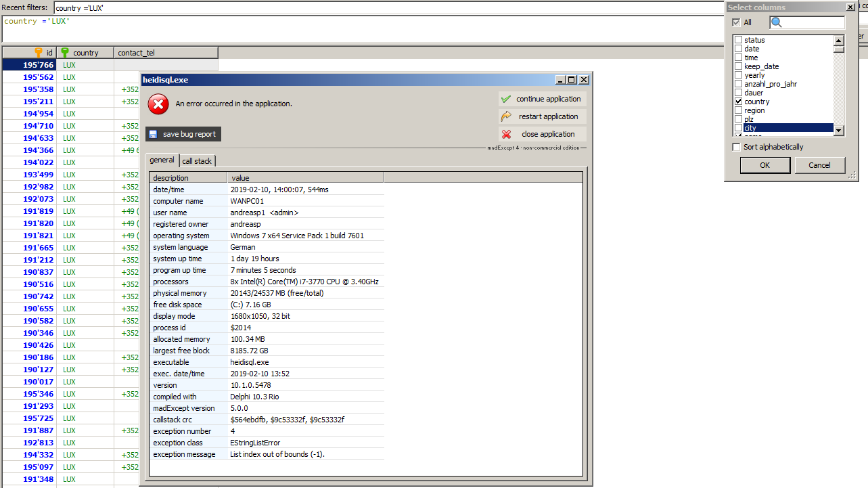Click continue application button
This screenshot has height=488, width=868.
[543, 99]
